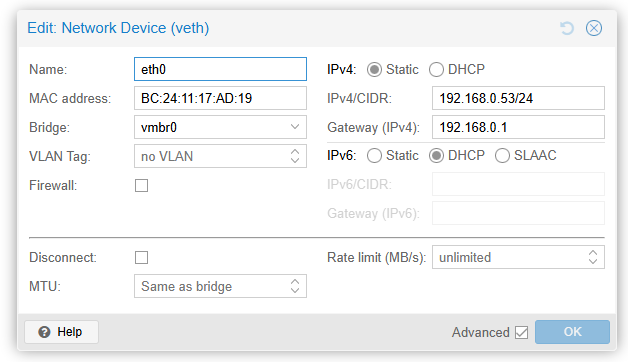Decrease Rate limit with down arrow

(x=593, y=261)
